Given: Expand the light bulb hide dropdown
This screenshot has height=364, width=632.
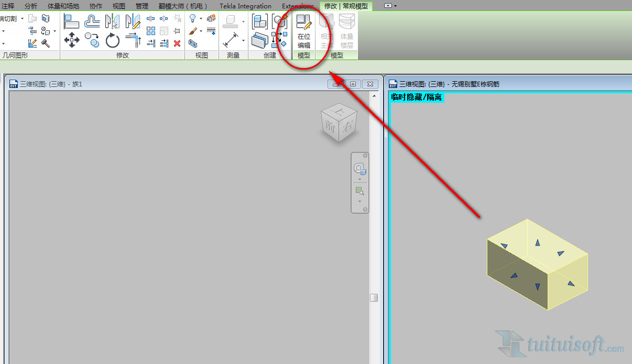Looking at the screenshot, I should pyautogui.click(x=201, y=19).
